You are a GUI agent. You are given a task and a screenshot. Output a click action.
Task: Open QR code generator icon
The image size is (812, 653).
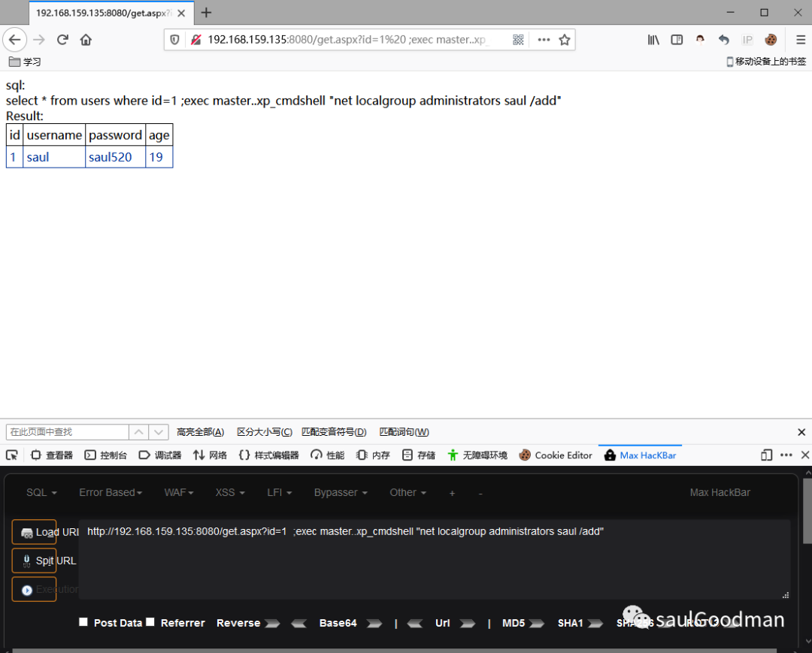518,40
